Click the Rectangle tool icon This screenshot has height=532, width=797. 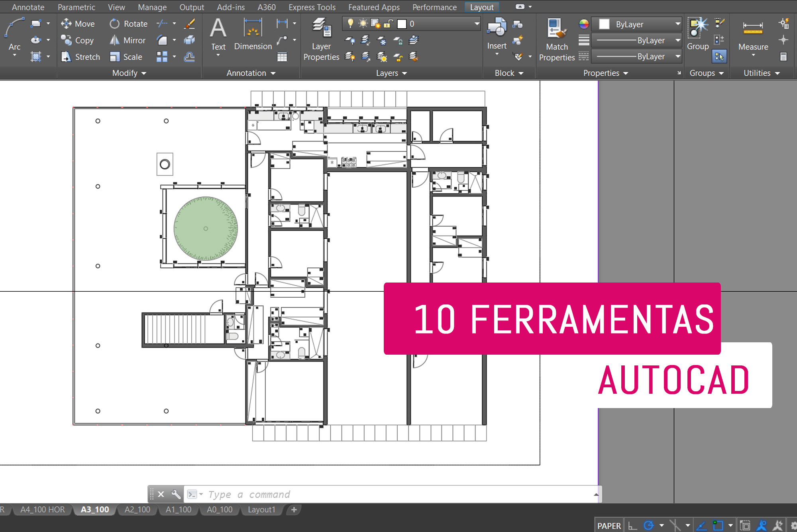(36, 24)
